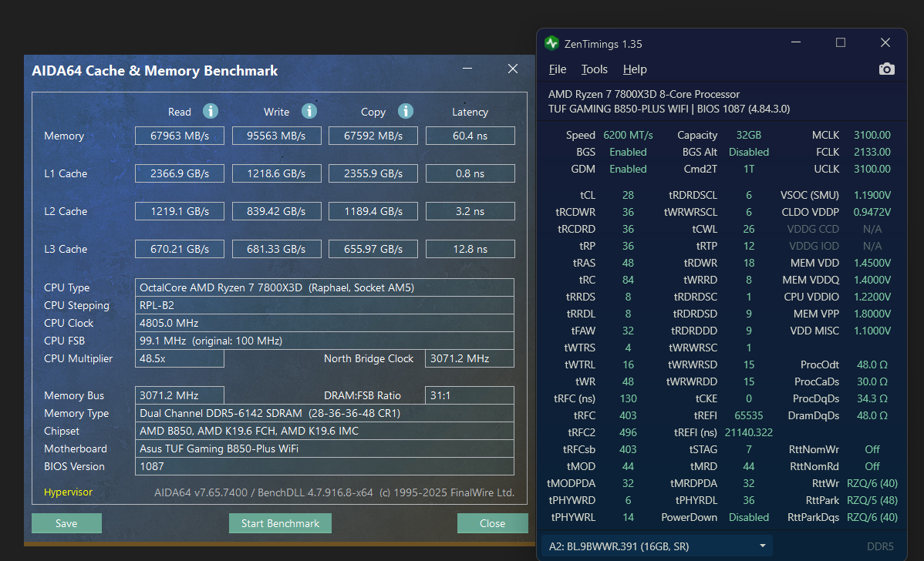
Task: Select the Memory Read 67963 MB/s field
Action: tap(180, 136)
